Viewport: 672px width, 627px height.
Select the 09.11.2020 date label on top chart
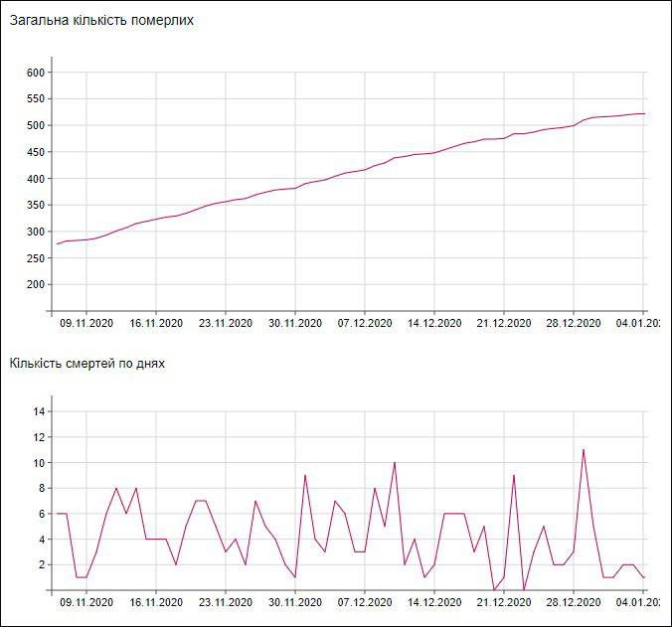coord(86,323)
